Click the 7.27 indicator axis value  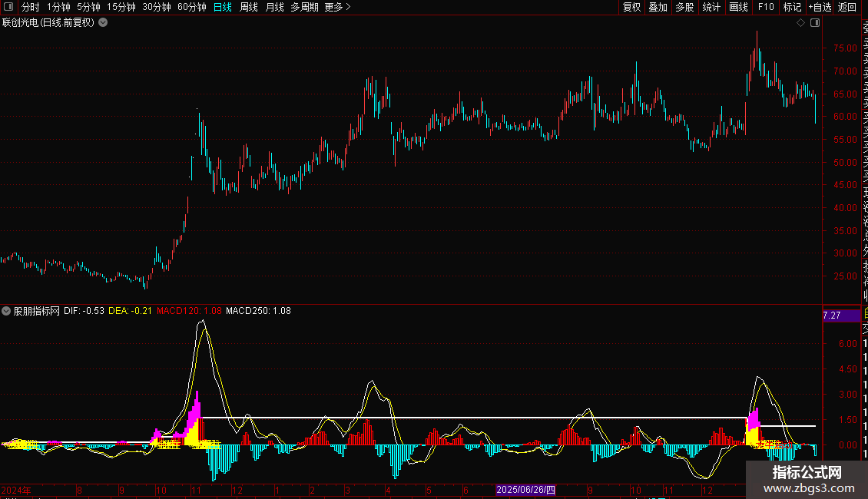coord(832,316)
